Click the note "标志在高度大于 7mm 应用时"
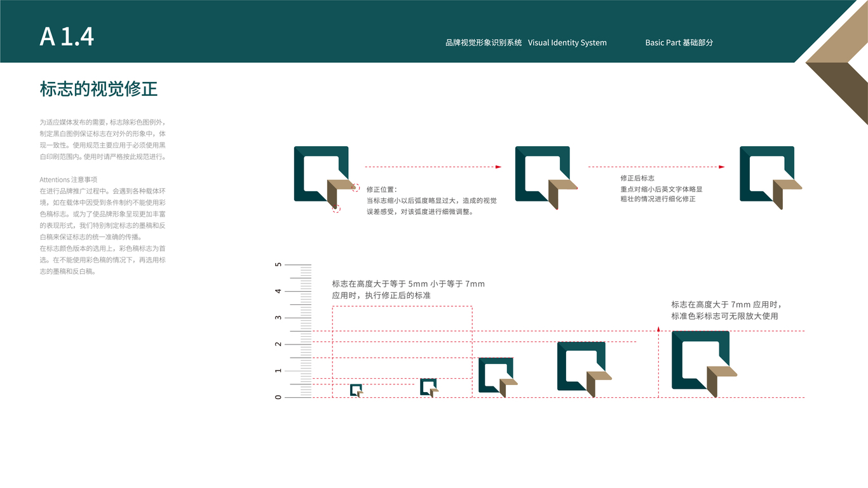 (726, 304)
